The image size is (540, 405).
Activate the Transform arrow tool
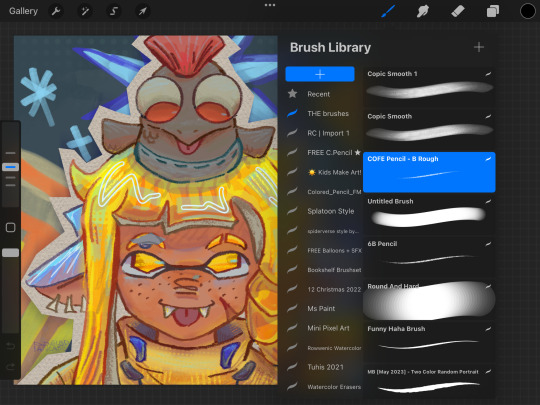coord(142,11)
